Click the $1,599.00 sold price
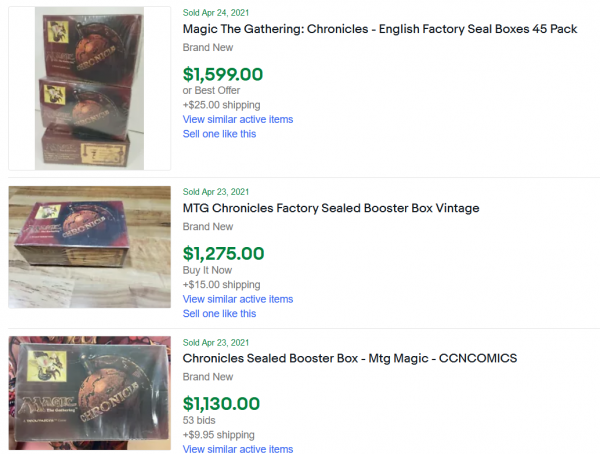The image size is (600, 454). [223, 73]
